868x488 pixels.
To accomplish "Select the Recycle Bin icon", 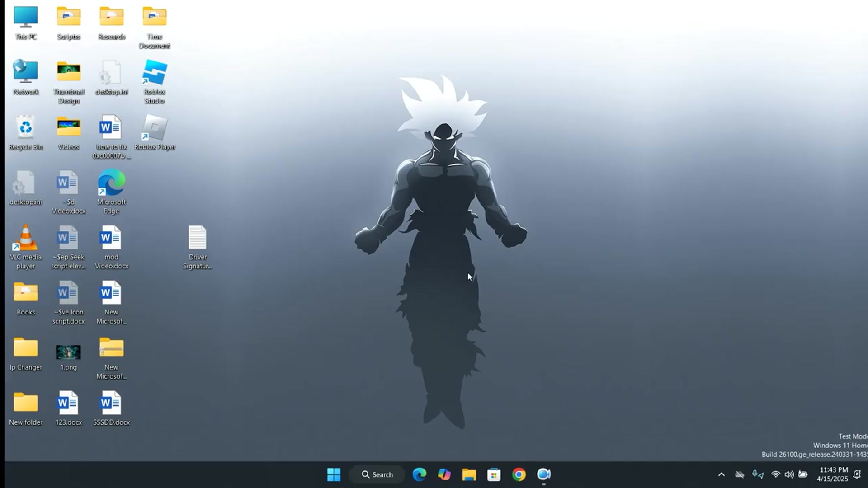I will click(x=26, y=133).
